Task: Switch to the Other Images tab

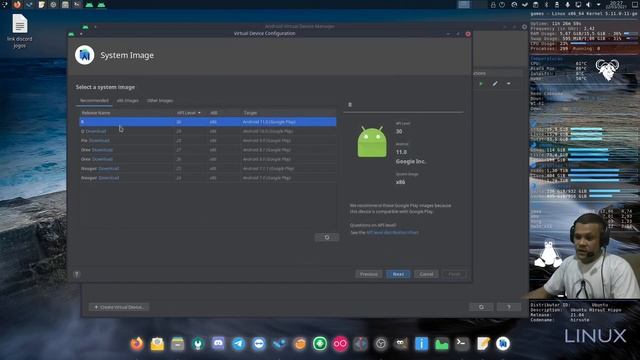Action: click(x=160, y=100)
